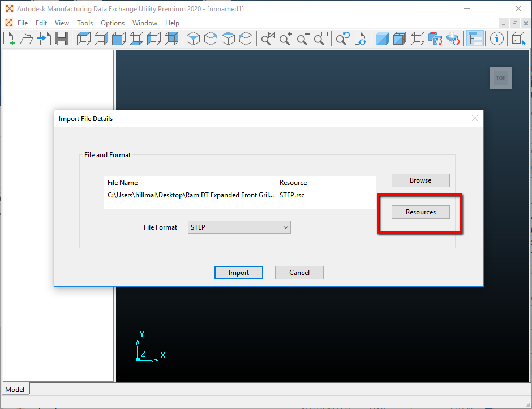This screenshot has height=409, width=532.
Task: Expand the Window menu
Action: pos(145,23)
